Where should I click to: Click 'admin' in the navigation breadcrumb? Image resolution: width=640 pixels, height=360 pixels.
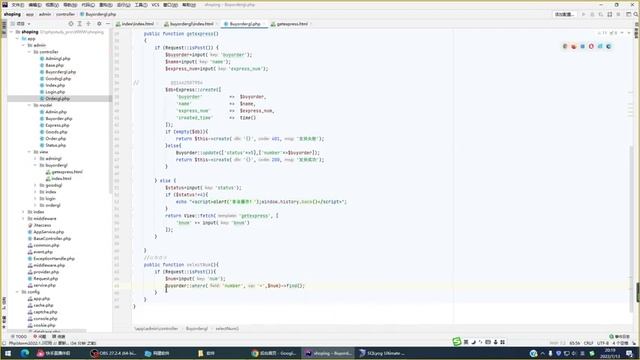click(x=45, y=14)
